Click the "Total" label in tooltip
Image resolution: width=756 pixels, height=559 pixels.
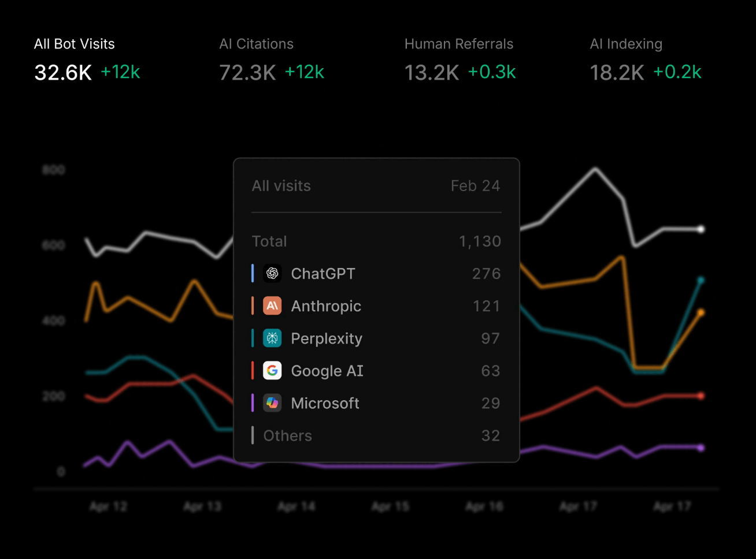(269, 241)
